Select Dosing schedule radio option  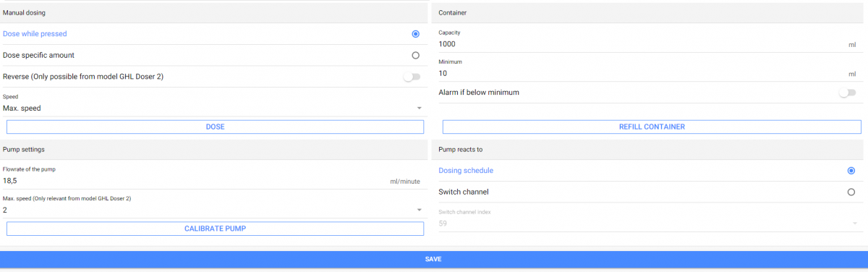851,171
